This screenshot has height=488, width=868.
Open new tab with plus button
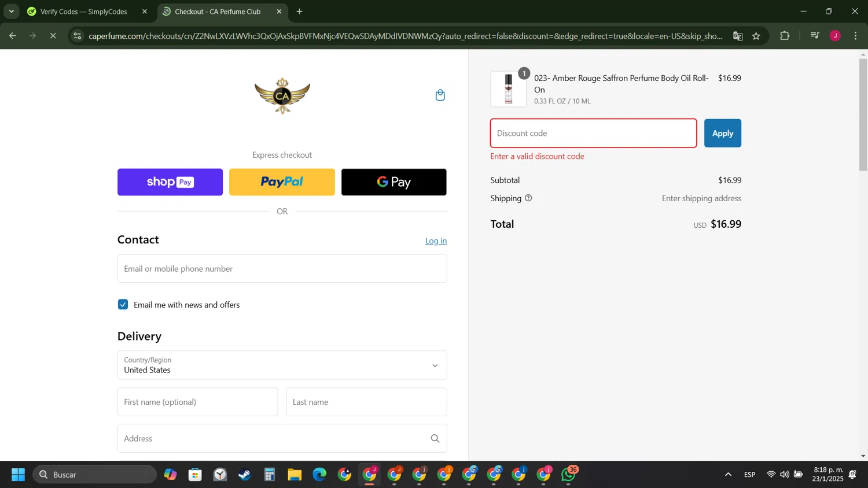pyautogui.click(x=300, y=12)
